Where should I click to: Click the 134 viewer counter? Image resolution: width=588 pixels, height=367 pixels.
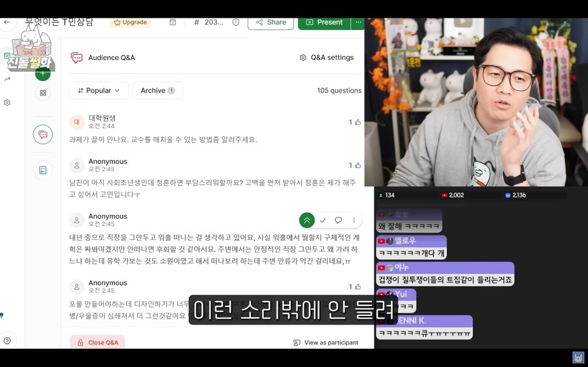click(386, 195)
